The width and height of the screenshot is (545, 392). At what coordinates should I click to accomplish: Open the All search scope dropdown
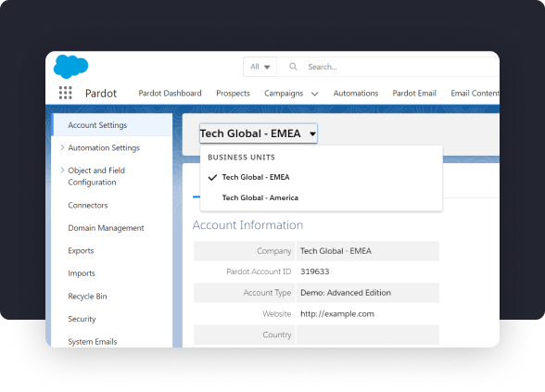[260, 67]
